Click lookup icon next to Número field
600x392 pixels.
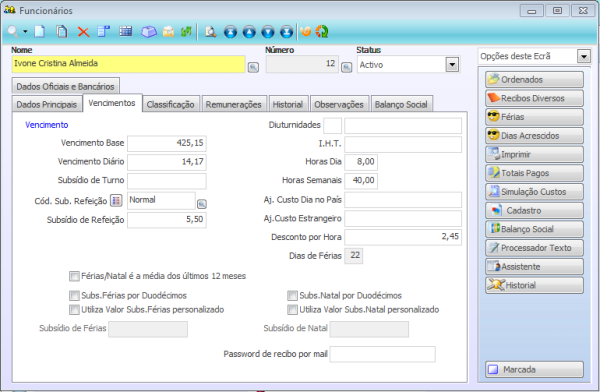click(x=347, y=67)
